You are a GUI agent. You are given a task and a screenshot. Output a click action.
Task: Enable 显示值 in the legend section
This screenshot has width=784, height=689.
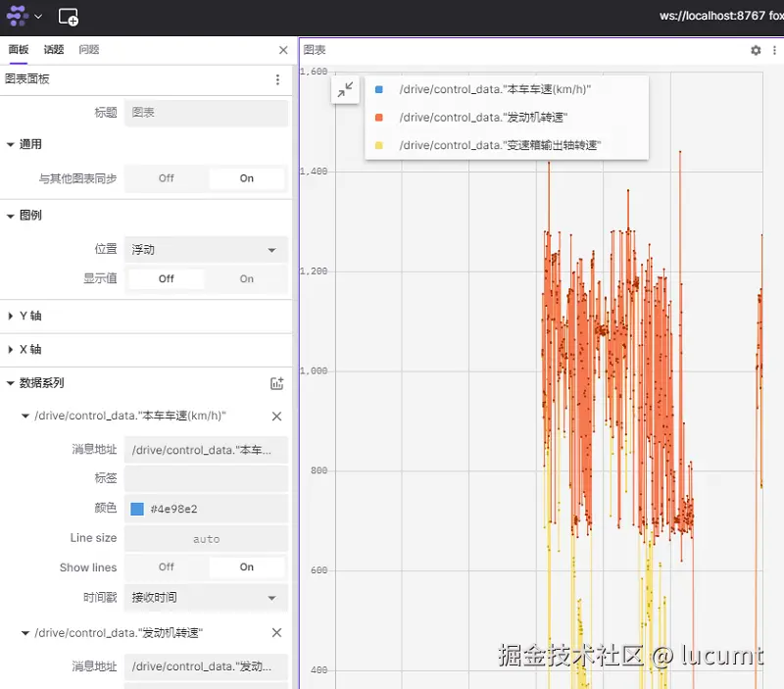point(245,278)
